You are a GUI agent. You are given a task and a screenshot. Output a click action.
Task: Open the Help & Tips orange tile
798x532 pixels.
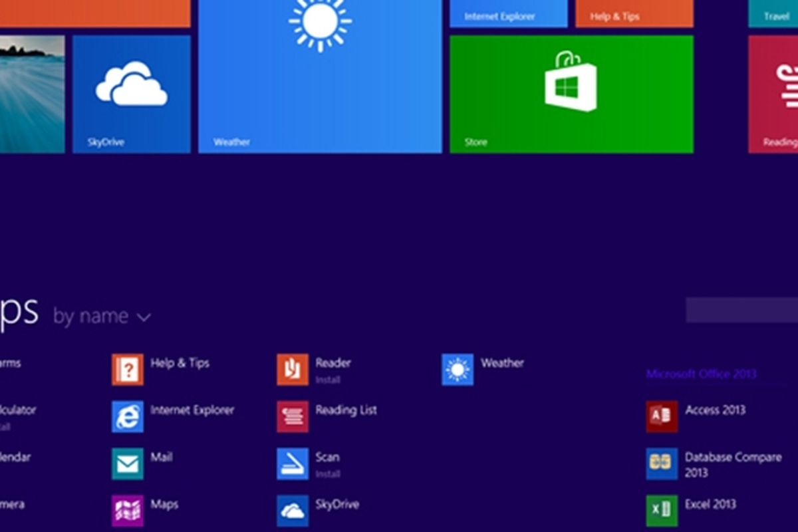point(634,14)
